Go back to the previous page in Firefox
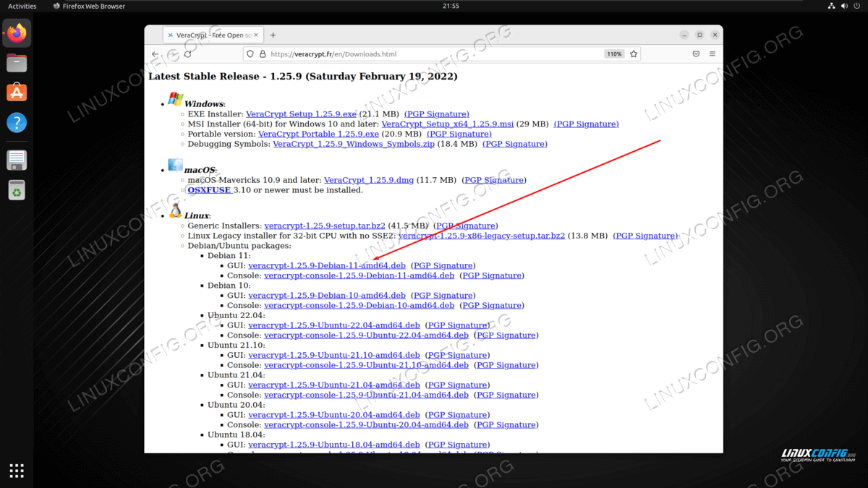Viewport: 868px width, 488px height. click(155, 54)
